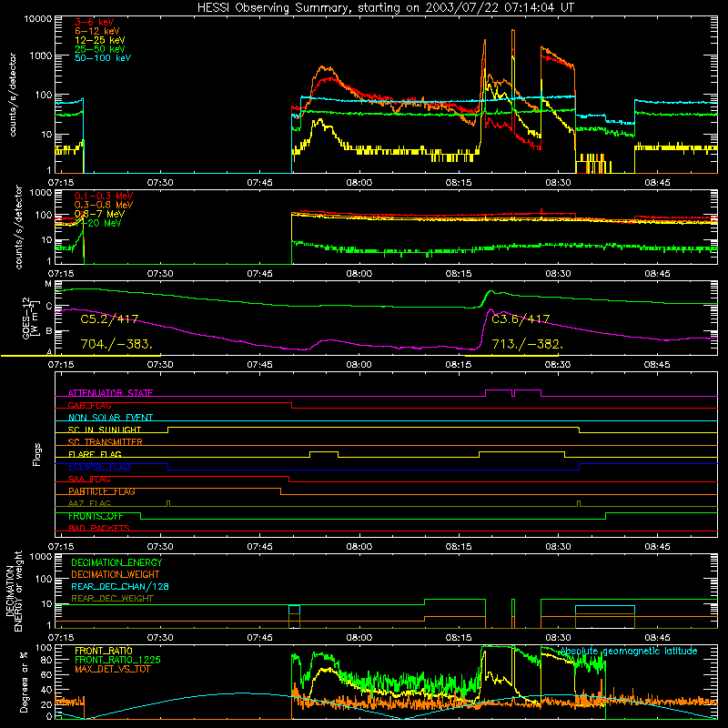Click the SC_TRANSMITTER flag label
Screen dimensions: 728x728
tap(106, 442)
